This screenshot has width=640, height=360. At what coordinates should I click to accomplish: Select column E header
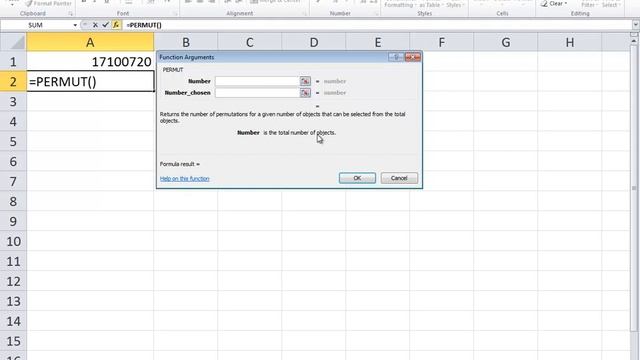378,42
